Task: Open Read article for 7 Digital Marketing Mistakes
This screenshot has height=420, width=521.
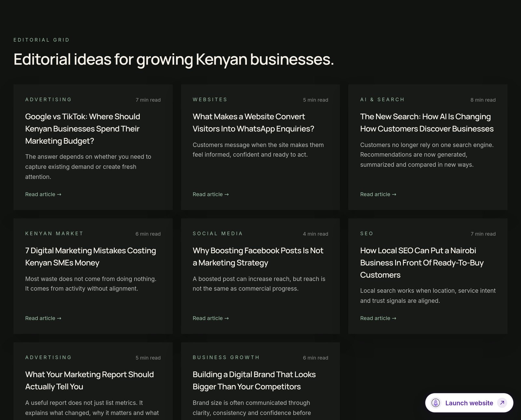Action: tap(43, 318)
